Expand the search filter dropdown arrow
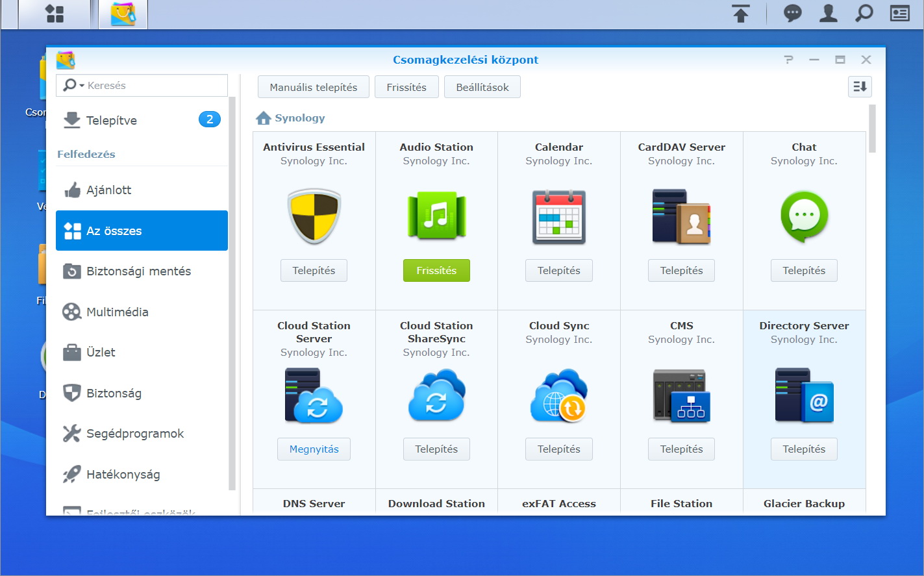 click(82, 86)
